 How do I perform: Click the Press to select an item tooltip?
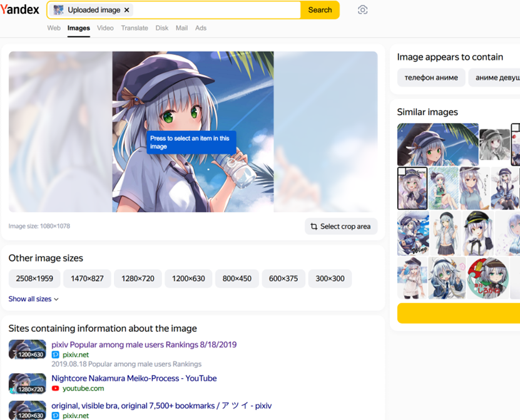(x=191, y=142)
